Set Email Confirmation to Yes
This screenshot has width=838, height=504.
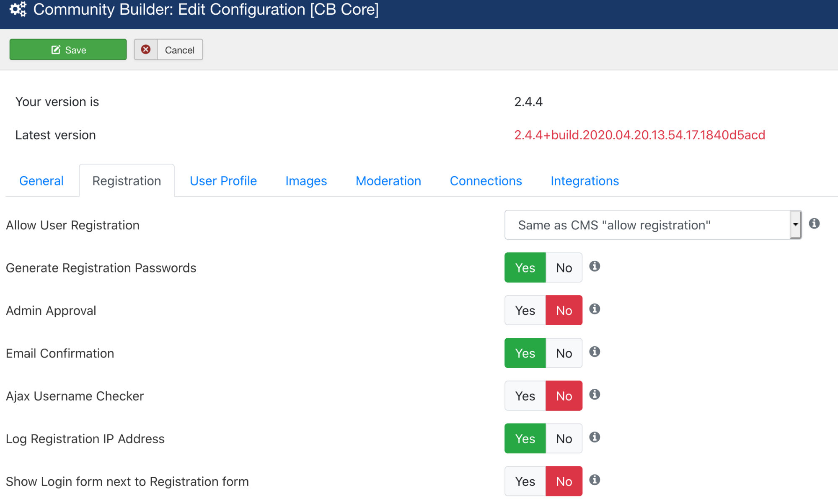(525, 353)
